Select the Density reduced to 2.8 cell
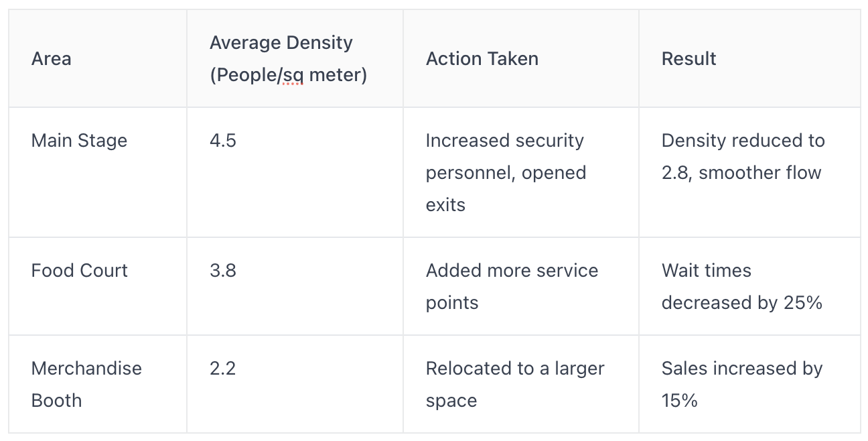 [749, 172]
